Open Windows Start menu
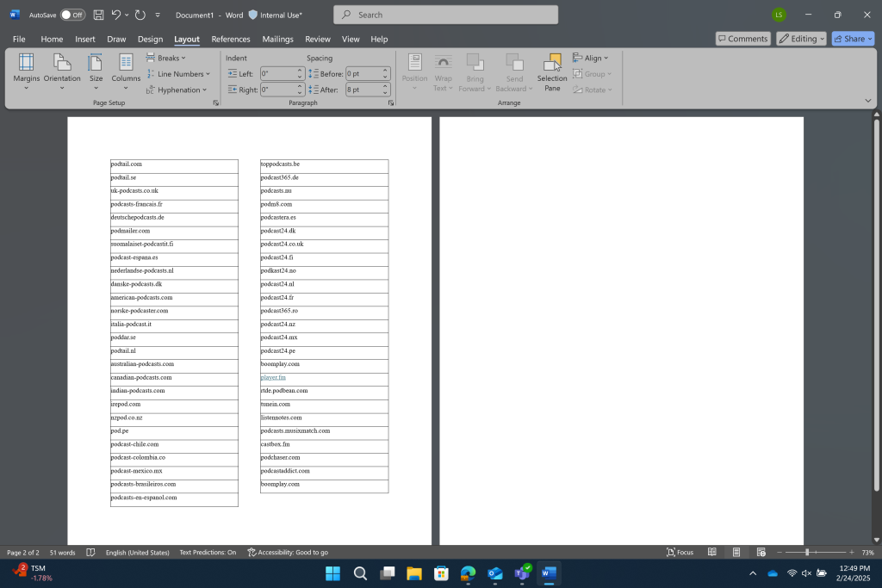 pos(332,573)
